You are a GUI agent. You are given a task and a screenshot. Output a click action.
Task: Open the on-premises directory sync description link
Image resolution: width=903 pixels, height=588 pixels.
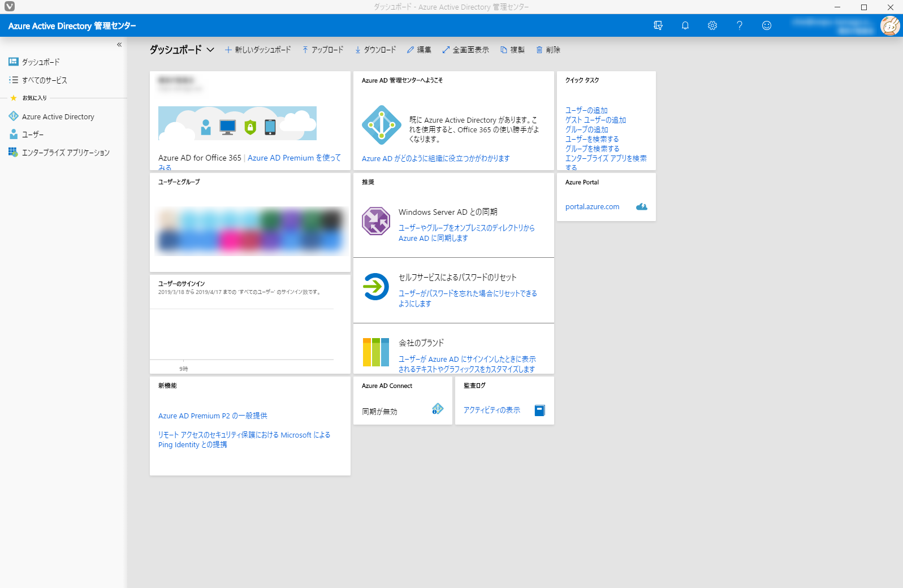pos(466,233)
